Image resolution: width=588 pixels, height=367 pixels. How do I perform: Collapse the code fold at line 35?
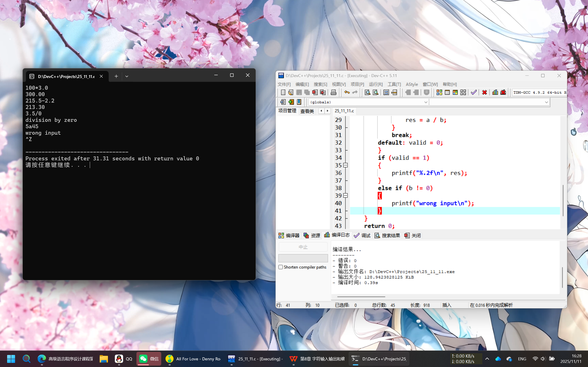pyautogui.click(x=345, y=165)
